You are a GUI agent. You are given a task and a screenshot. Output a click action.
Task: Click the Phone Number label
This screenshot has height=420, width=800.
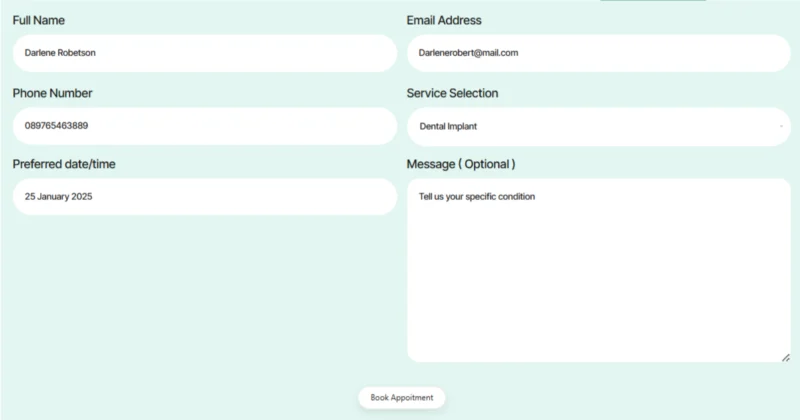coord(53,93)
